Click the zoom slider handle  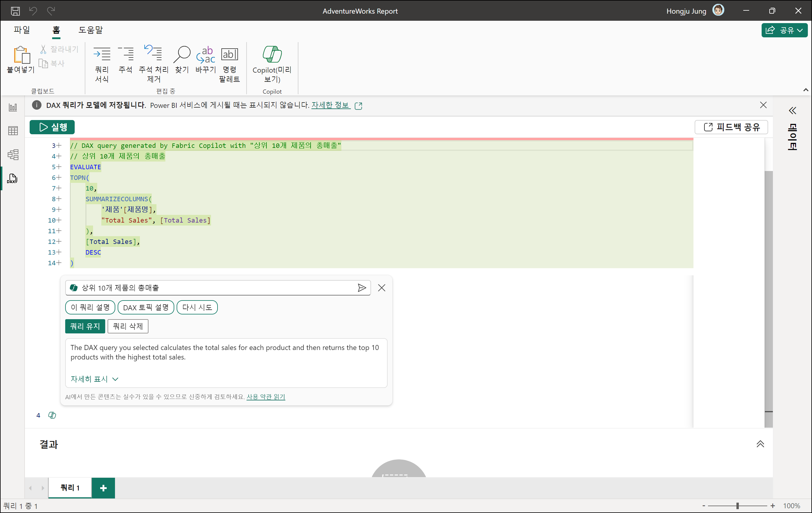pos(738,506)
